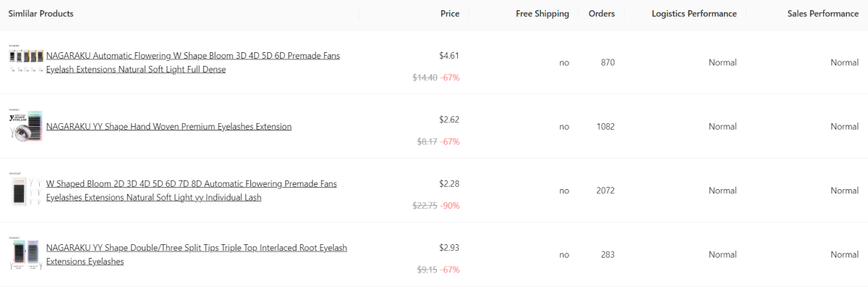Open W Shaped Bloom 2D 3D 4D link
Image resolution: width=868 pixels, height=292 pixels.
[192, 191]
